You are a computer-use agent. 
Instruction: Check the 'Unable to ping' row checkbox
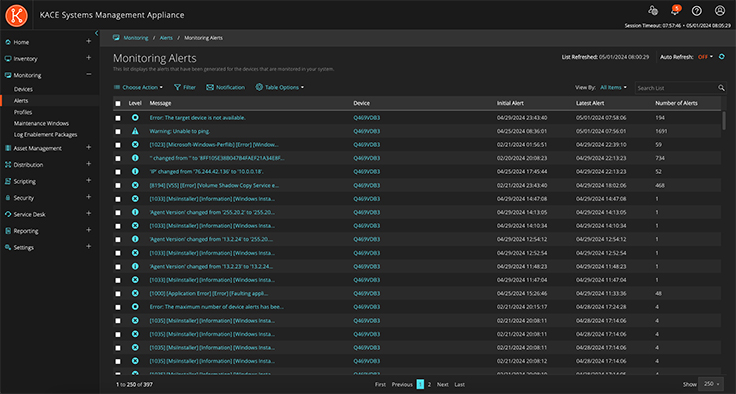pos(118,131)
